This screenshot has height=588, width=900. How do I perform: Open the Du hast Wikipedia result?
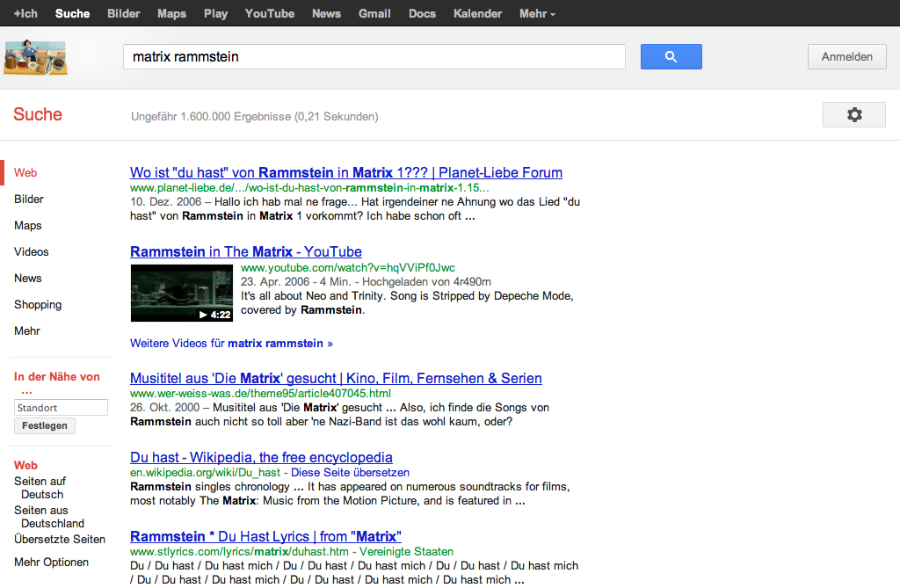pyautogui.click(x=261, y=457)
